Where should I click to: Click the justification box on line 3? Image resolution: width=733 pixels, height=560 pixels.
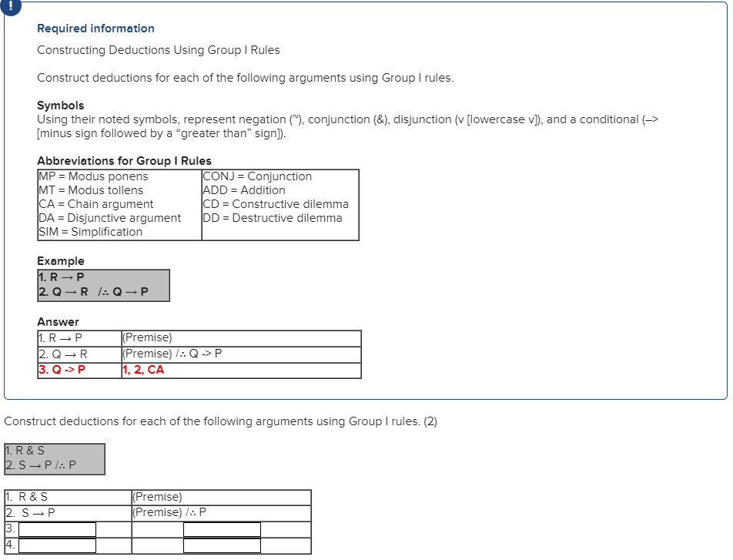pos(222,528)
